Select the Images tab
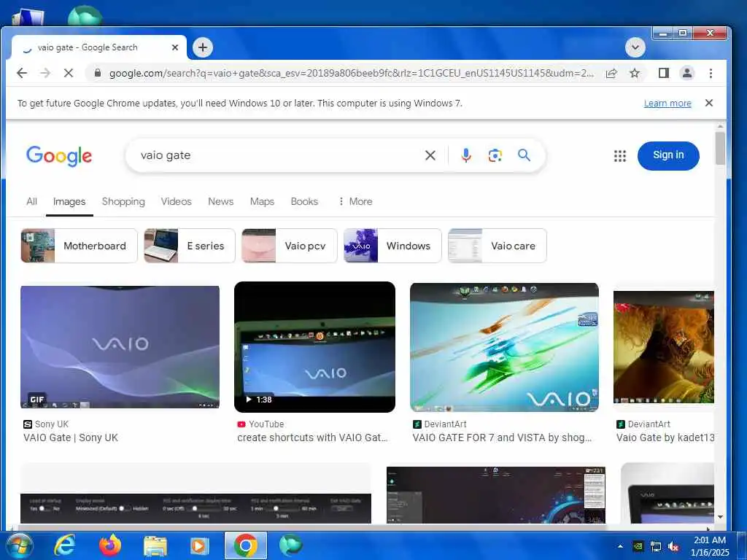This screenshot has height=560, width=747. [69, 201]
